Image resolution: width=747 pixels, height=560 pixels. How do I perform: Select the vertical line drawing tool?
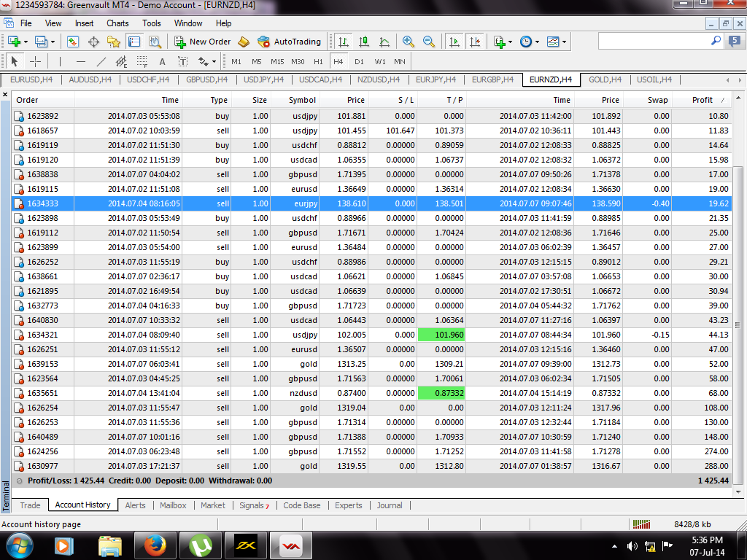(60, 61)
